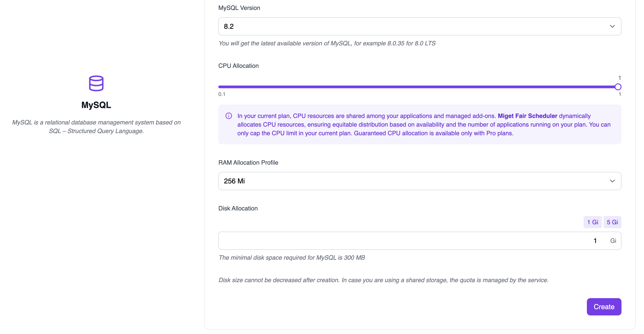
Task: Click the MySQL heading title
Action: click(96, 105)
